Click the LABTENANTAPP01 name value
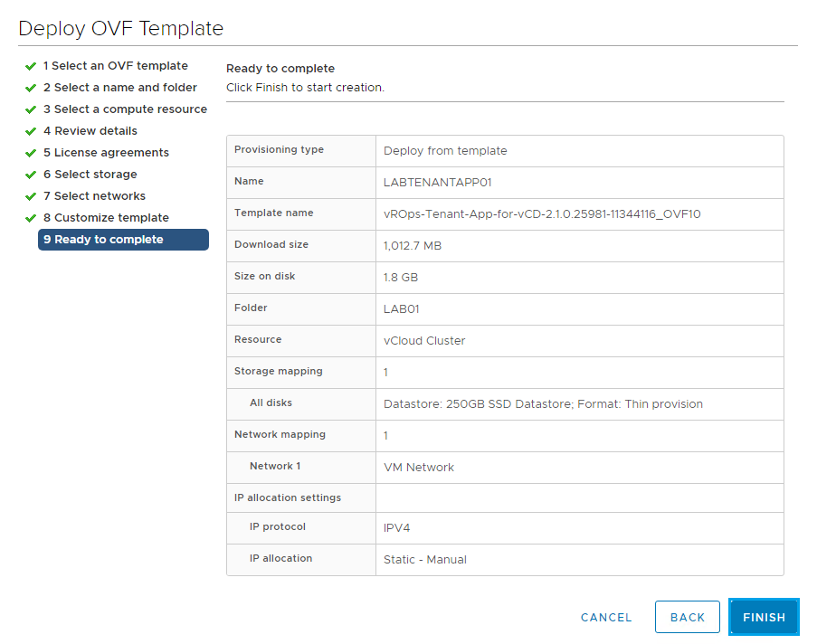This screenshot has width=817, height=644. 437,183
